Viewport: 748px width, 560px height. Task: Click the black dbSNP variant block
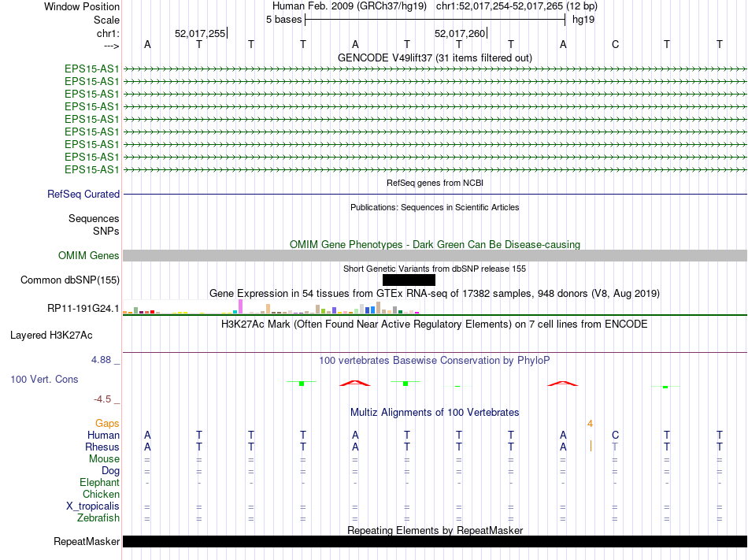409,280
